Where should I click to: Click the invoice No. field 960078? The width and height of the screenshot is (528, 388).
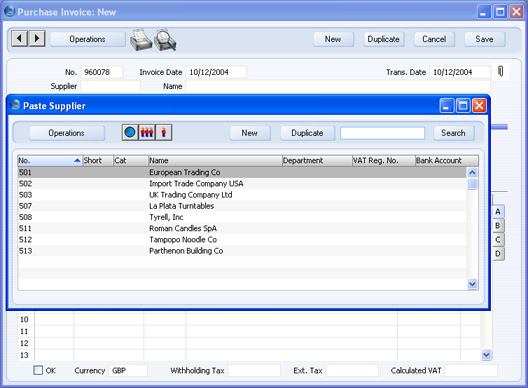(x=102, y=72)
